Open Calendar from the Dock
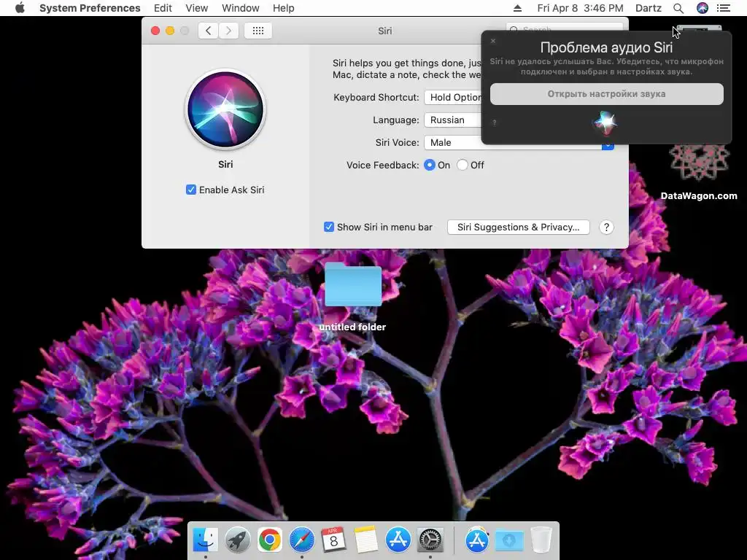The height and width of the screenshot is (560, 747). tap(333, 540)
